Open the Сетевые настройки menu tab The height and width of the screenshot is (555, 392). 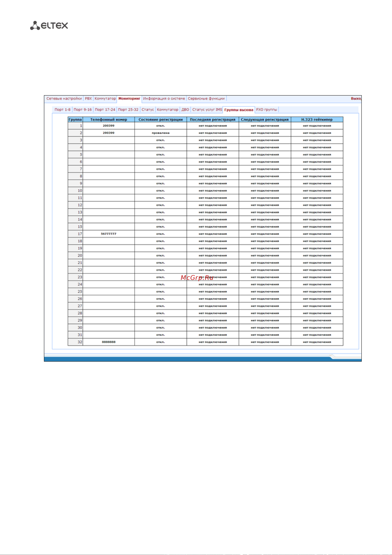[x=64, y=99]
